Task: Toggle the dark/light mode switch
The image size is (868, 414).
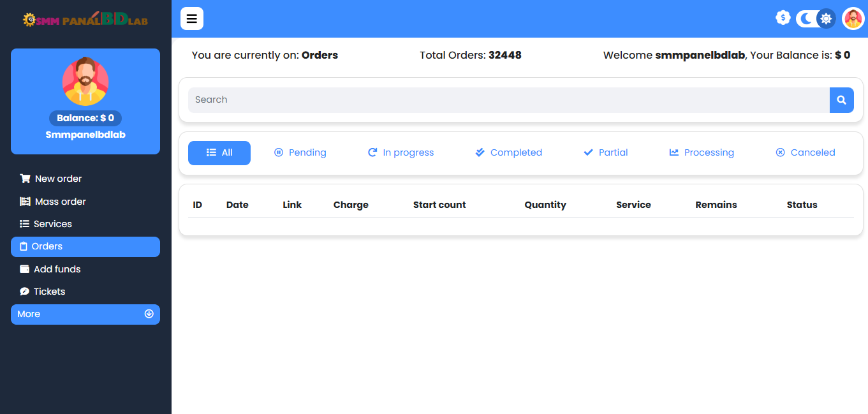Action: coord(816,18)
